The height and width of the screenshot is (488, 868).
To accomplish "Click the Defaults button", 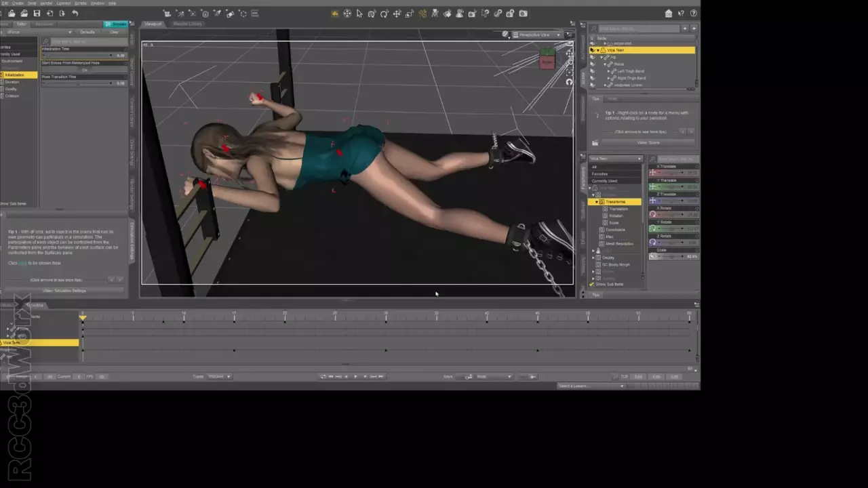I will (87, 32).
